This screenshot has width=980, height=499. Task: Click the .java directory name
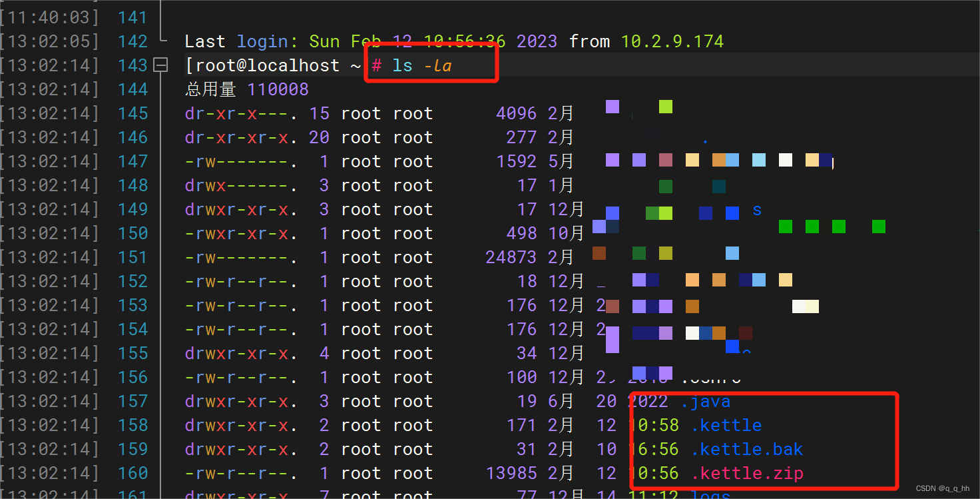(x=706, y=400)
